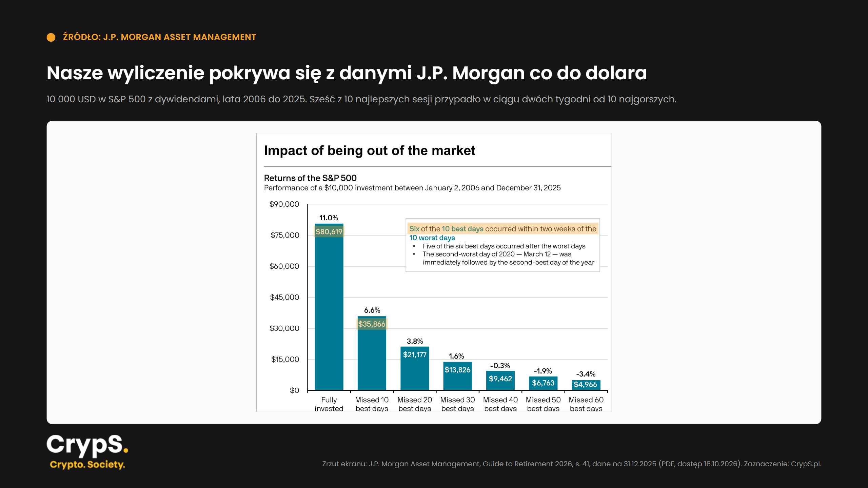
Task: Click the -0.3% return label
Action: click(500, 366)
